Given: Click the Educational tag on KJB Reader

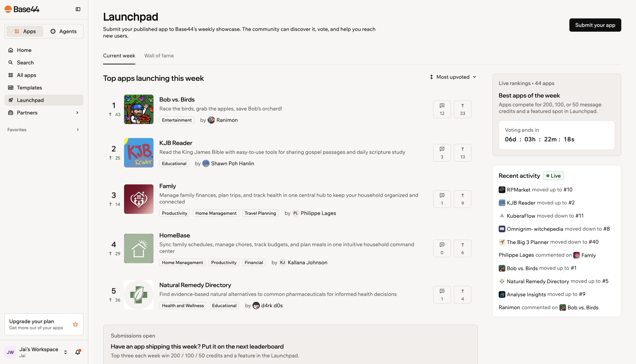Looking at the screenshot, I should 174,163.
